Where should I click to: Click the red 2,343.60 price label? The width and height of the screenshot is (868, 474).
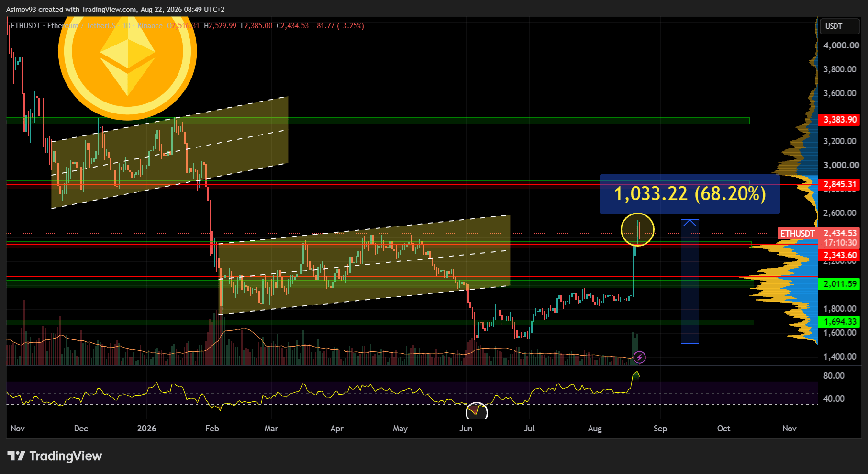(x=840, y=255)
